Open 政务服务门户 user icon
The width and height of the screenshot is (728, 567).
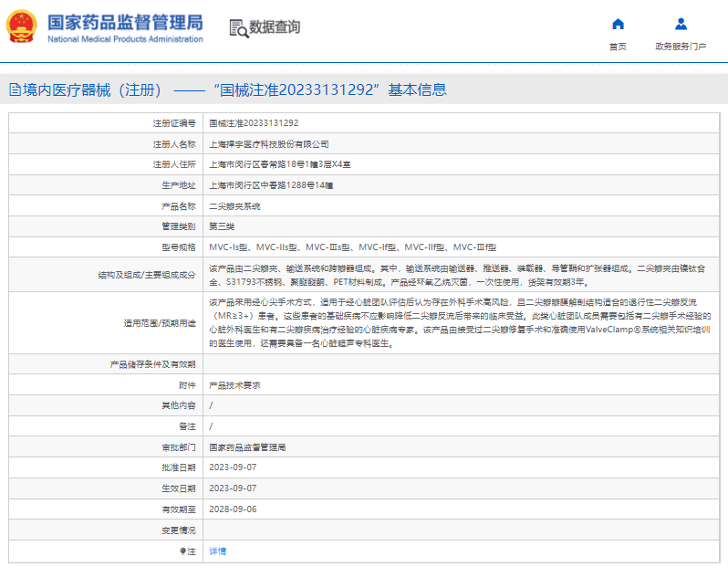(x=681, y=24)
